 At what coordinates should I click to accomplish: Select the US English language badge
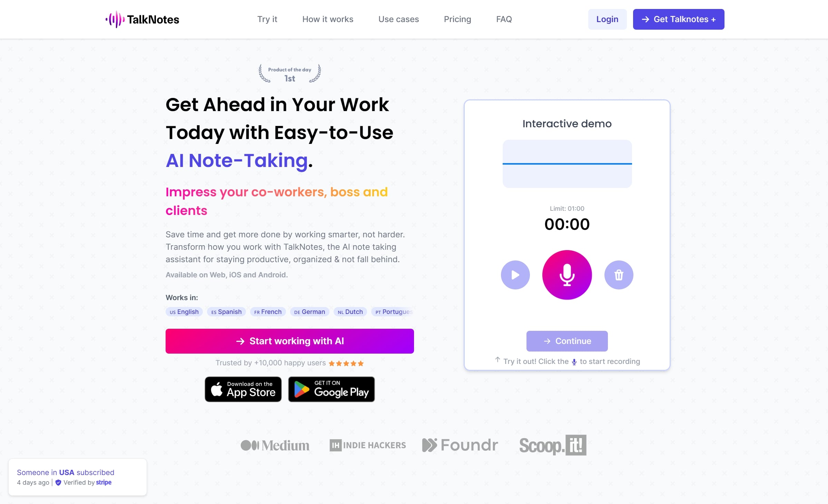pyautogui.click(x=184, y=312)
